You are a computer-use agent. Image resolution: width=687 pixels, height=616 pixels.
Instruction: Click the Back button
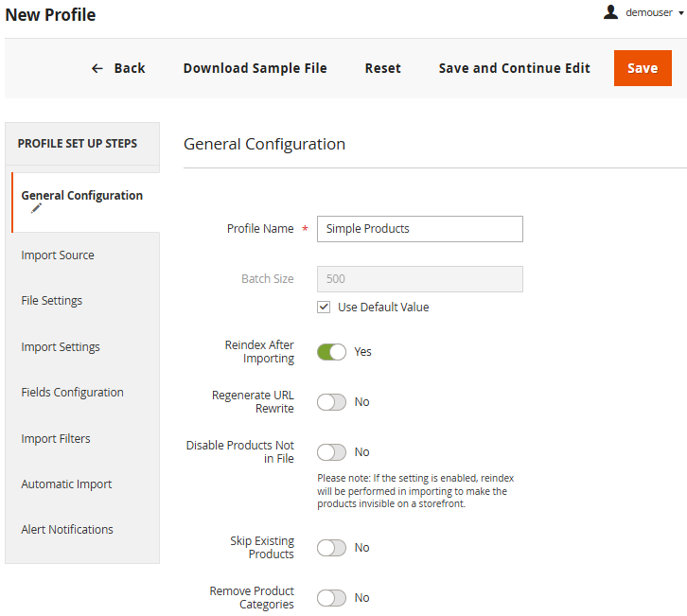(x=118, y=68)
